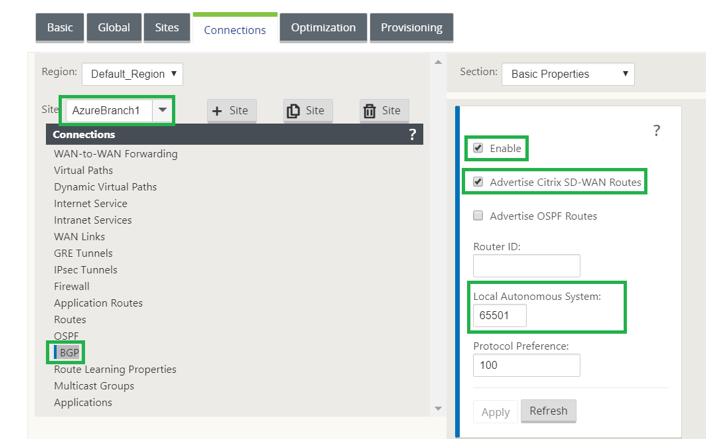Open Virtual Paths connection item
Viewport: 706px width, 439px height.
pyautogui.click(x=83, y=170)
